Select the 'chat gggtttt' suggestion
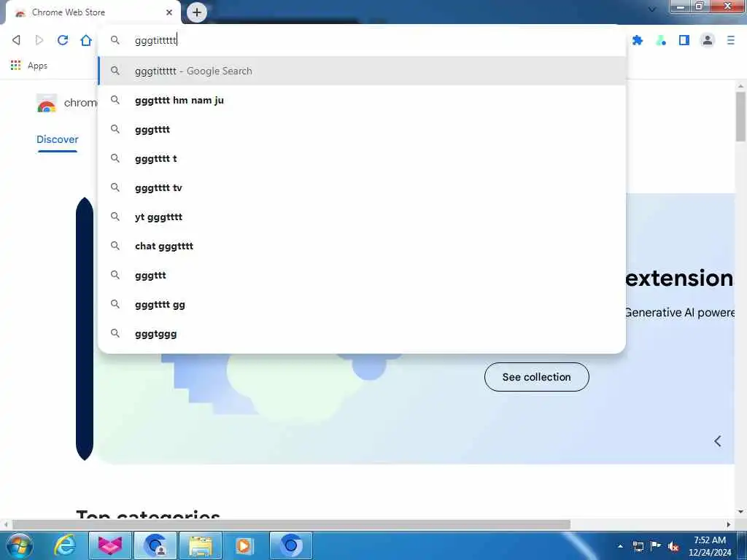The image size is (747, 560). click(x=362, y=246)
